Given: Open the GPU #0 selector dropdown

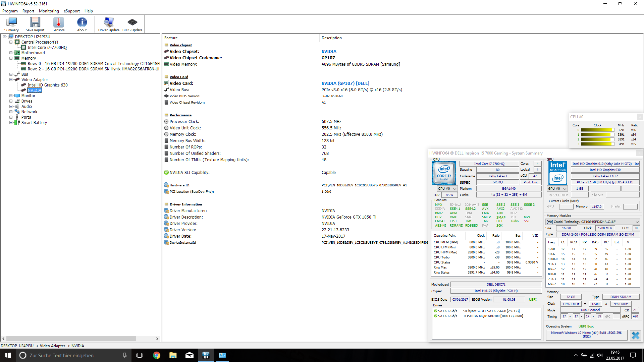Looking at the screenshot, I should pyautogui.click(x=557, y=189).
